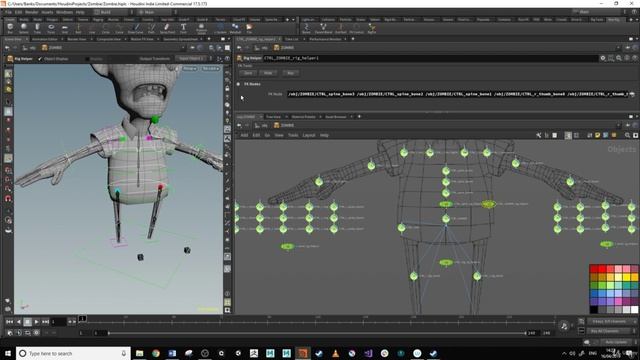640x360 pixels.
Task: Click the FK Nodes path input field
Action: click(458, 94)
